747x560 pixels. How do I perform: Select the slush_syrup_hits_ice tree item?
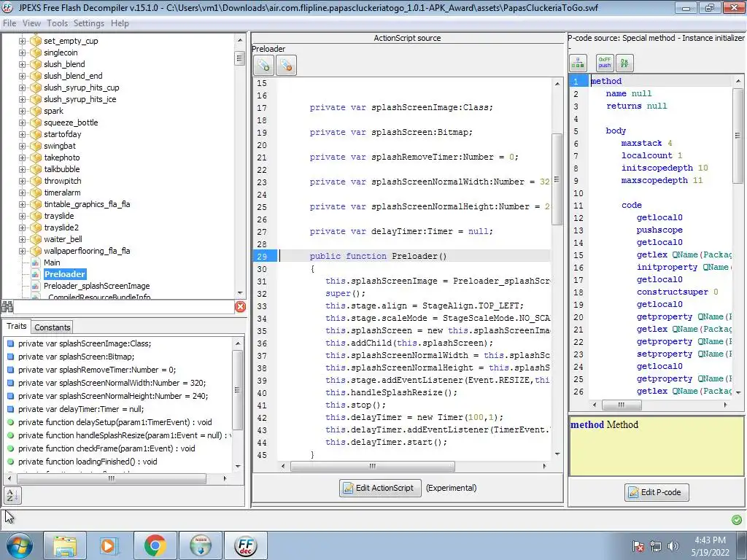pyautogui.click(x=80, y=99)
